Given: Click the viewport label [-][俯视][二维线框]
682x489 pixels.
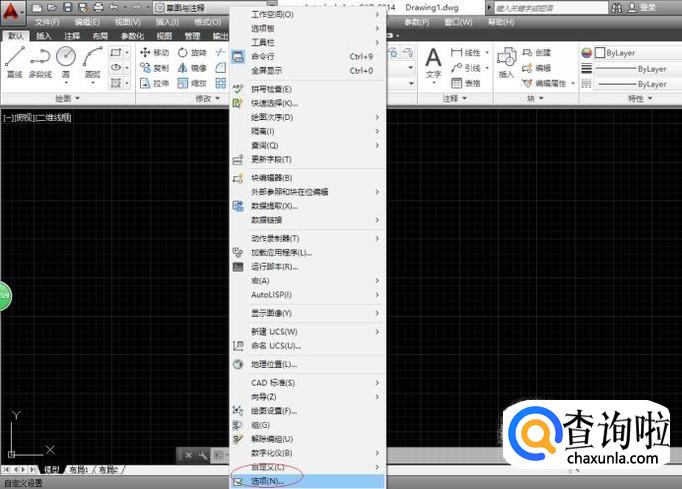Looking at the screenshot, I should pos(37,117).
